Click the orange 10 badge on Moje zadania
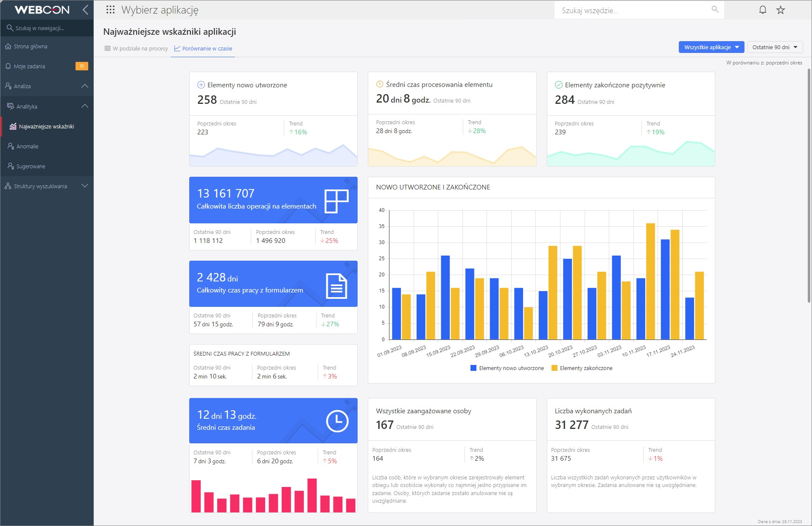 [81, 66]
